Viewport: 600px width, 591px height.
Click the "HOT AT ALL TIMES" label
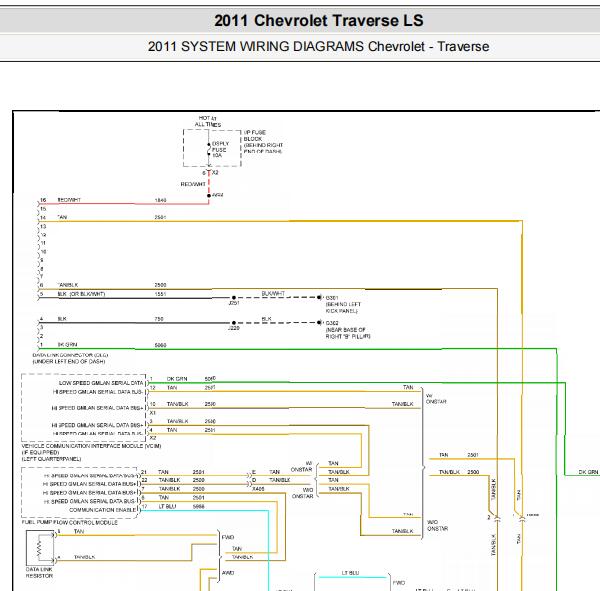click(208, 121)
